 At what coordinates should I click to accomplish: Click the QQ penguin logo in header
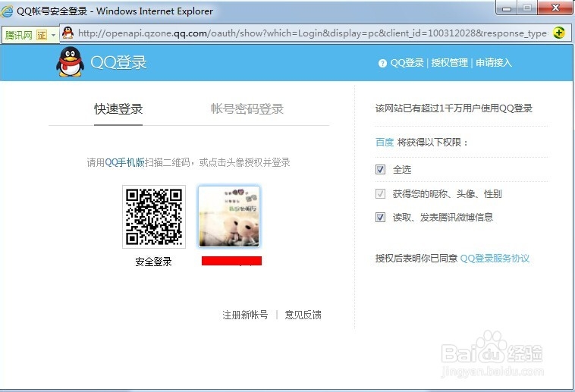(70, 62)
